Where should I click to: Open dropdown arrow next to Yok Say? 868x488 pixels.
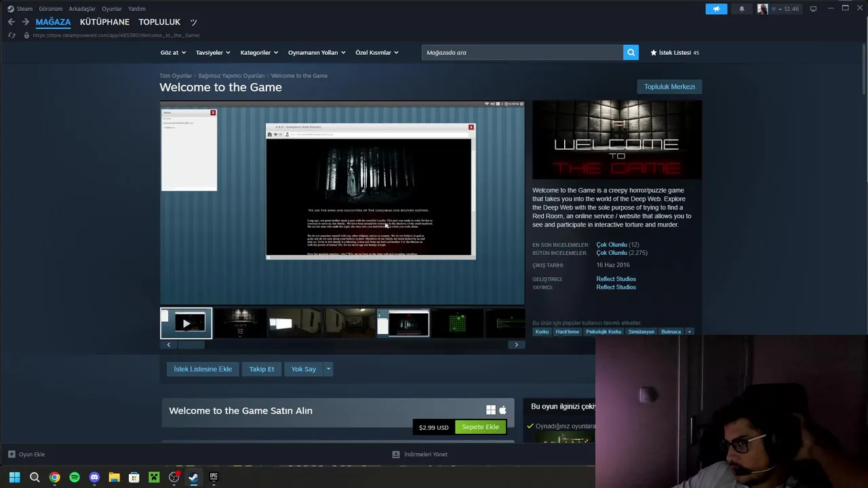[x=328, y=369]
